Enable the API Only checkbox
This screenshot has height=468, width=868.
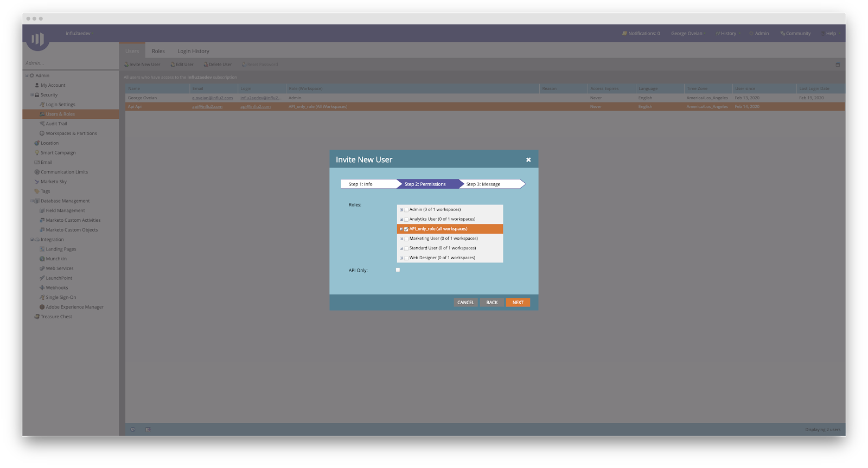point(398,270)
